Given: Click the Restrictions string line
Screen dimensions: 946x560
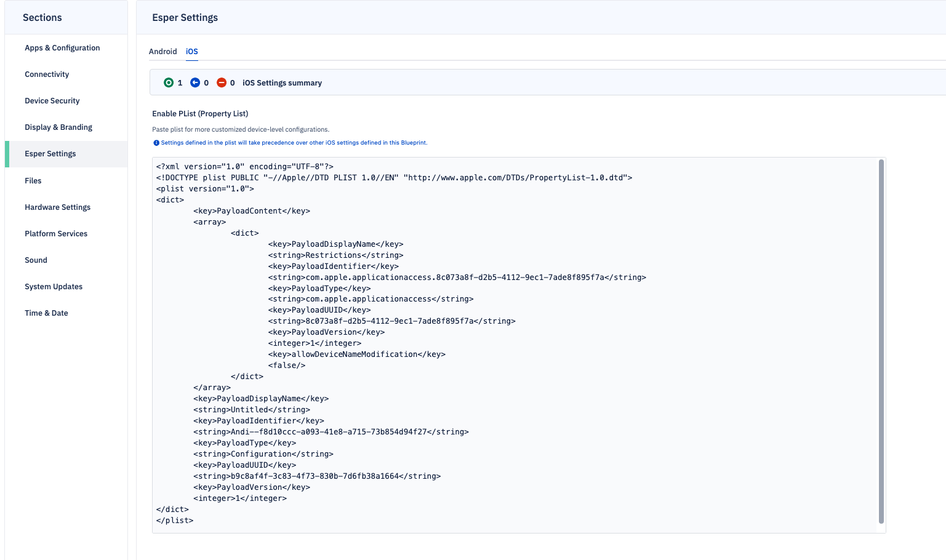Looking at the screenshot, I should (x=336, y=255).
